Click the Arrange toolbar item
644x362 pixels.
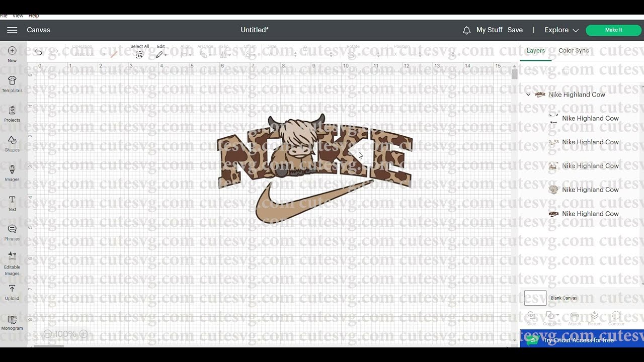205,51
